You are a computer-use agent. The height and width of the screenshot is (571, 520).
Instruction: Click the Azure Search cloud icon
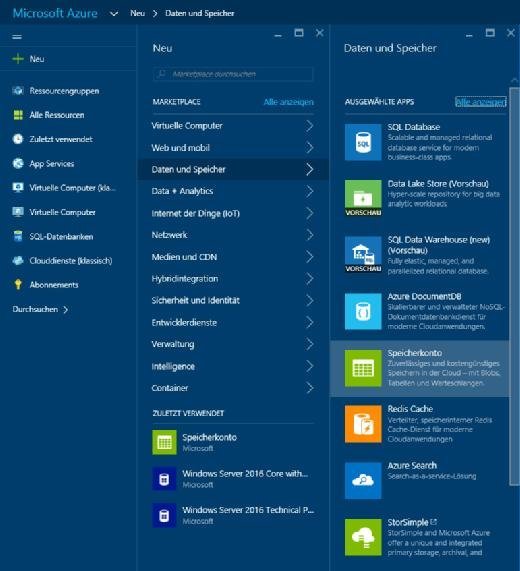363,481
